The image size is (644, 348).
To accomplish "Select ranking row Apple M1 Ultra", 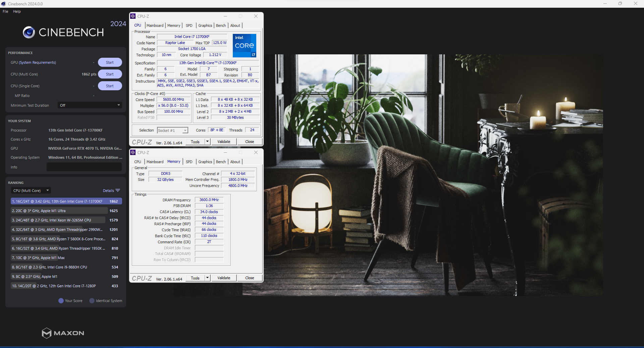I will (x=66, y=211).
